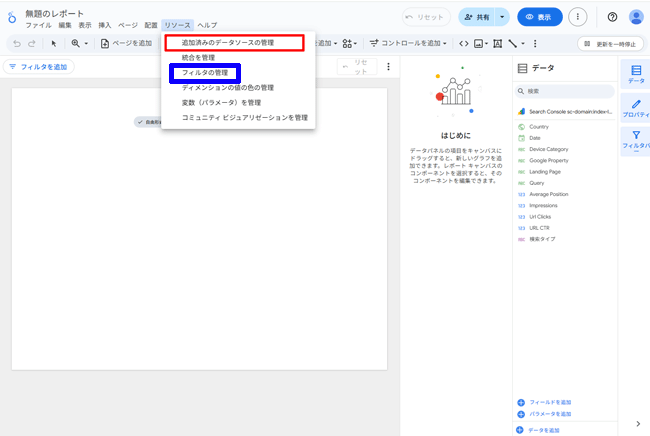Click ページを追加 add page button

click(126, 43)
